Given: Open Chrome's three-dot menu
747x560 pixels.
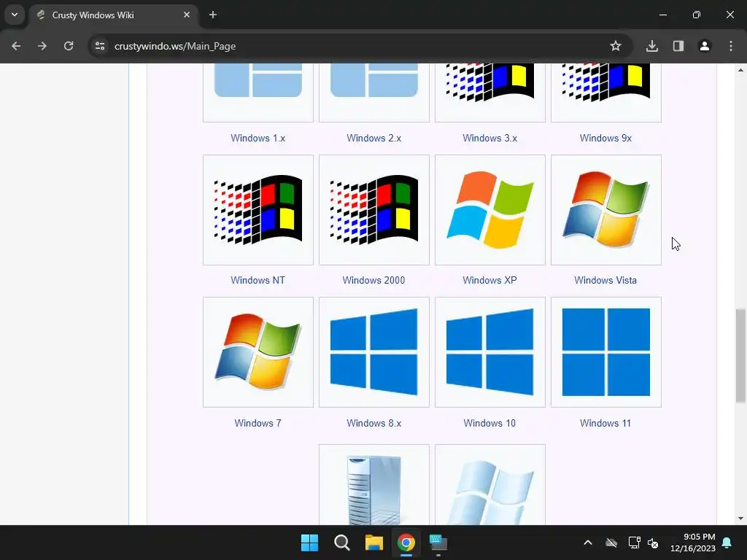Looking at the screenshot, I should click(x=731, y=46).
